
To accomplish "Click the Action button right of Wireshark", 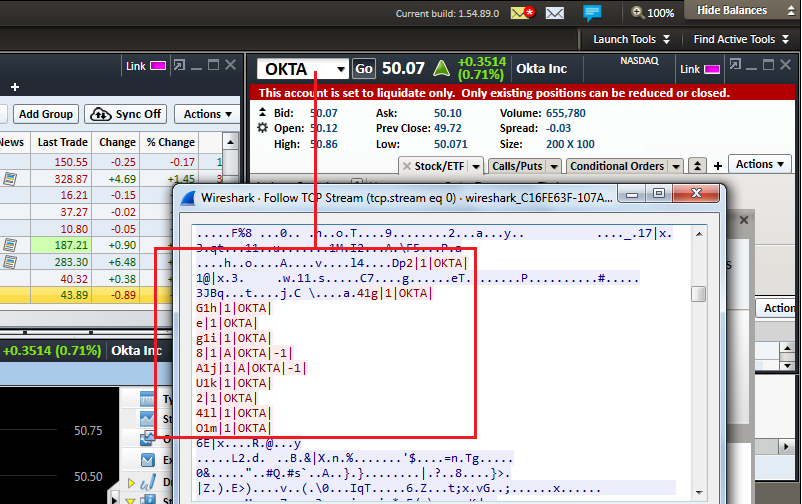I will [776, 308].
